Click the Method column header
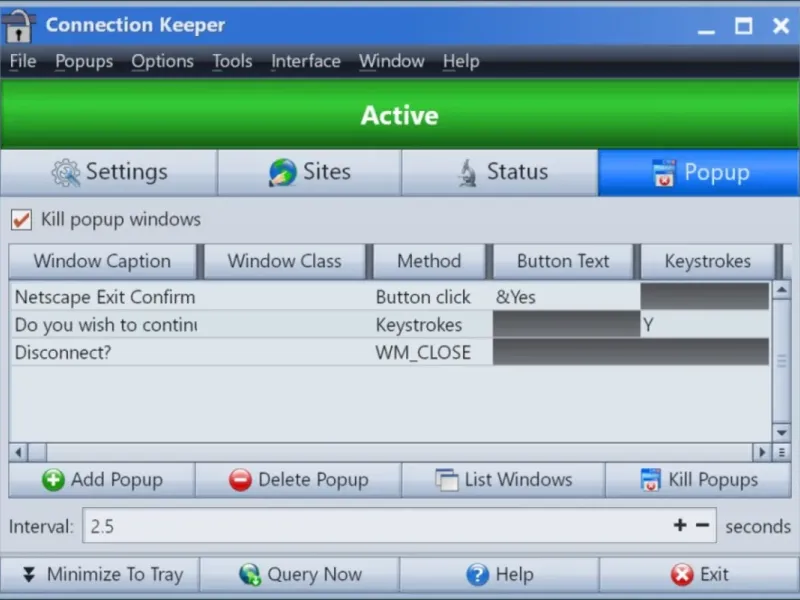Viewport: 800px width, 600px height. click(x=429, y=261)
